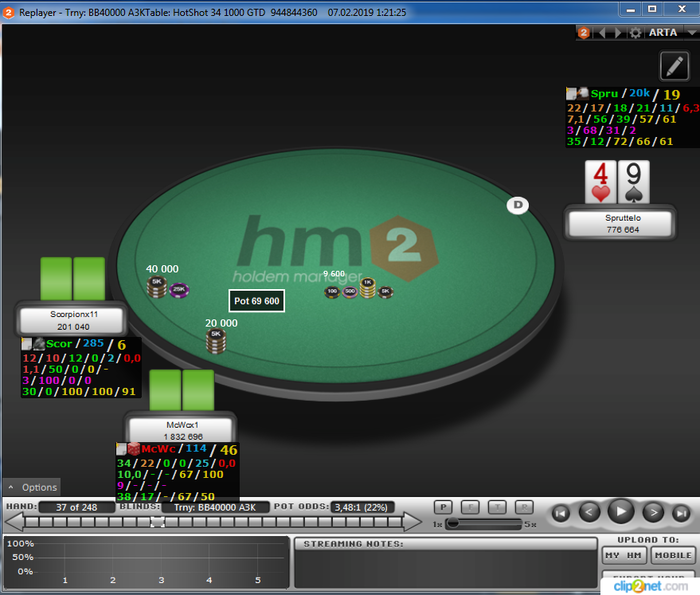
Task: Click the blinds field Trny: BB40000 A3K
Action: click(215, 508)
